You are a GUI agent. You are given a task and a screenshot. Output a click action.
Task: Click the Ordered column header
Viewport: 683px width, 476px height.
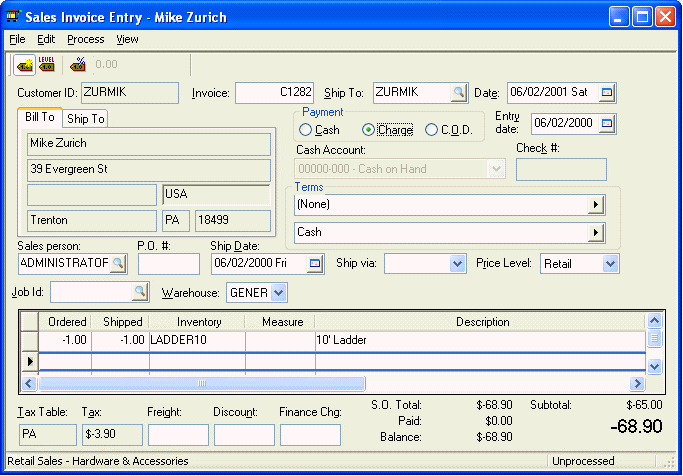pos(65,322)
